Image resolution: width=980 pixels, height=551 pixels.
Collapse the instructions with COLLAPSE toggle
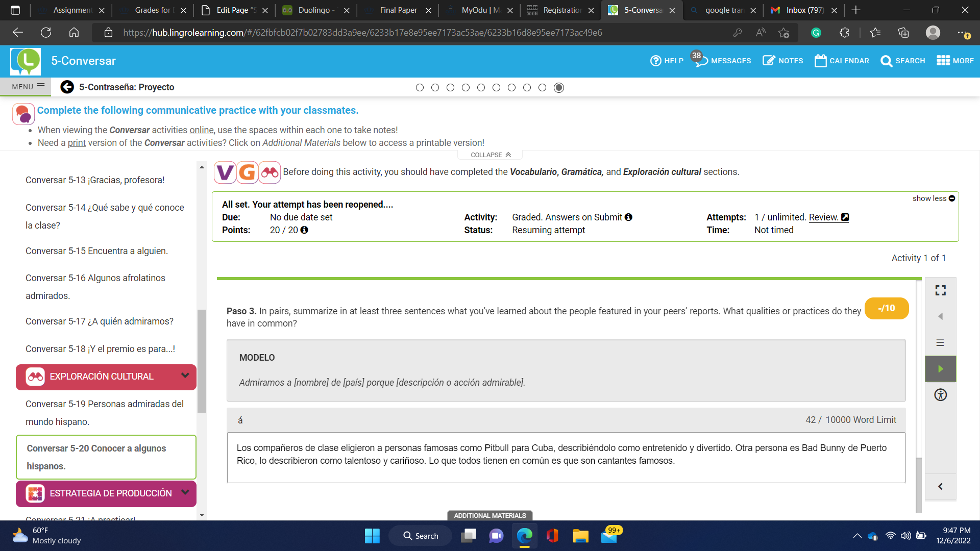490,155
